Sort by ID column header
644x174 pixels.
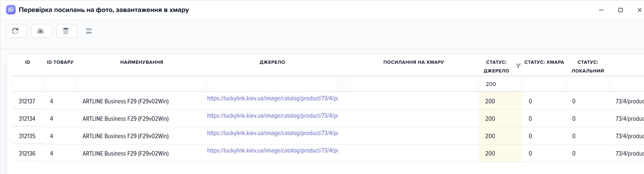point(27,62)
